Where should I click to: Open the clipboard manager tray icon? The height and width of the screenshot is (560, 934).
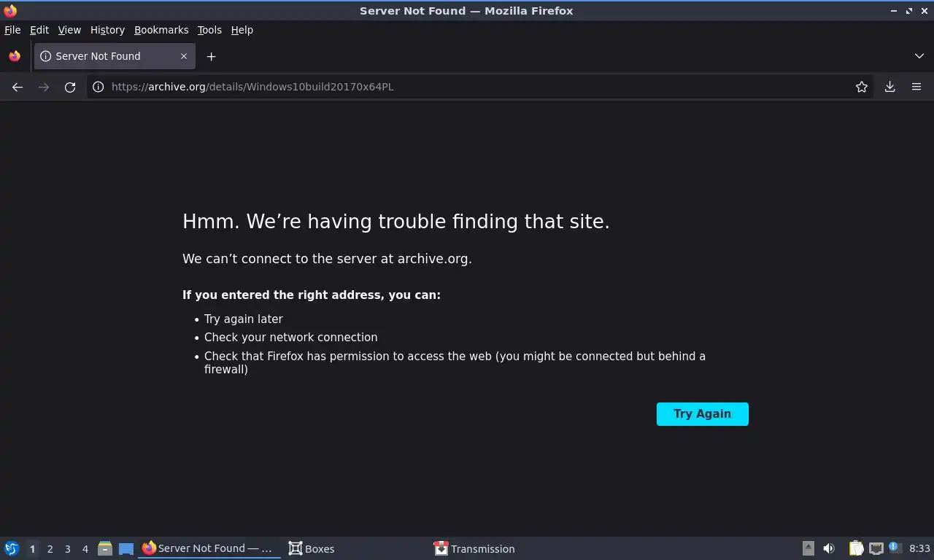point(856,548)
